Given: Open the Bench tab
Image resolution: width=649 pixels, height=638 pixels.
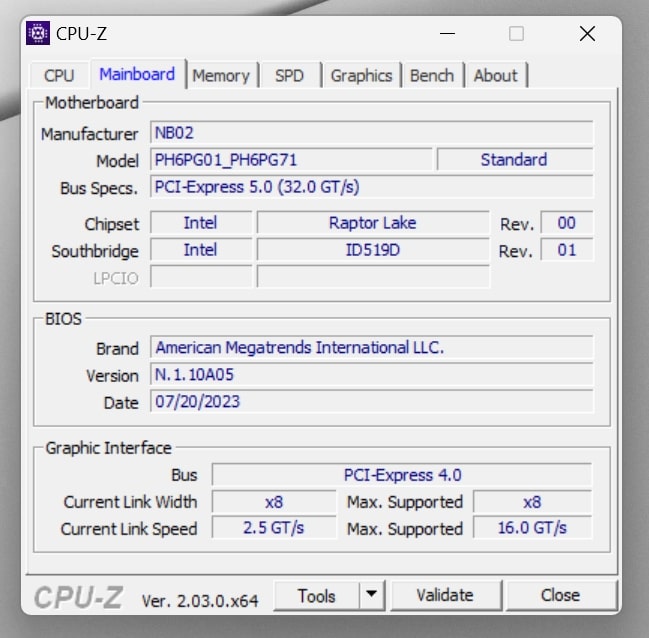Looking at the screenshot, I should tap(432, 75).
